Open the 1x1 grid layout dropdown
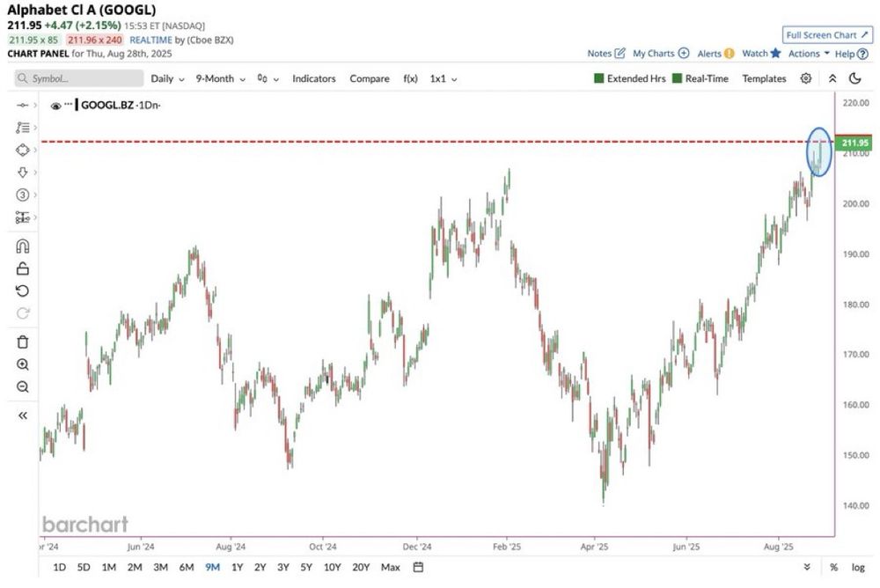Image resolution: width=880 pixels, height=588 pixels. pos(444,78)
